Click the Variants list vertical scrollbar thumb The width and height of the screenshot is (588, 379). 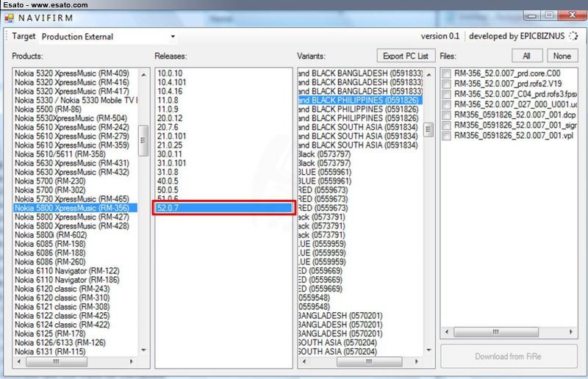429,130
